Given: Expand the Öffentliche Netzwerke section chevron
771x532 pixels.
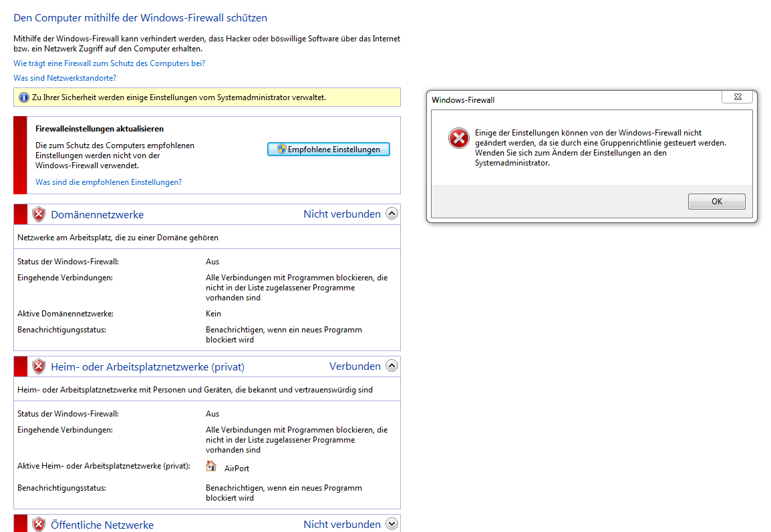Looking at the screenshot, I should pos(392,523).
